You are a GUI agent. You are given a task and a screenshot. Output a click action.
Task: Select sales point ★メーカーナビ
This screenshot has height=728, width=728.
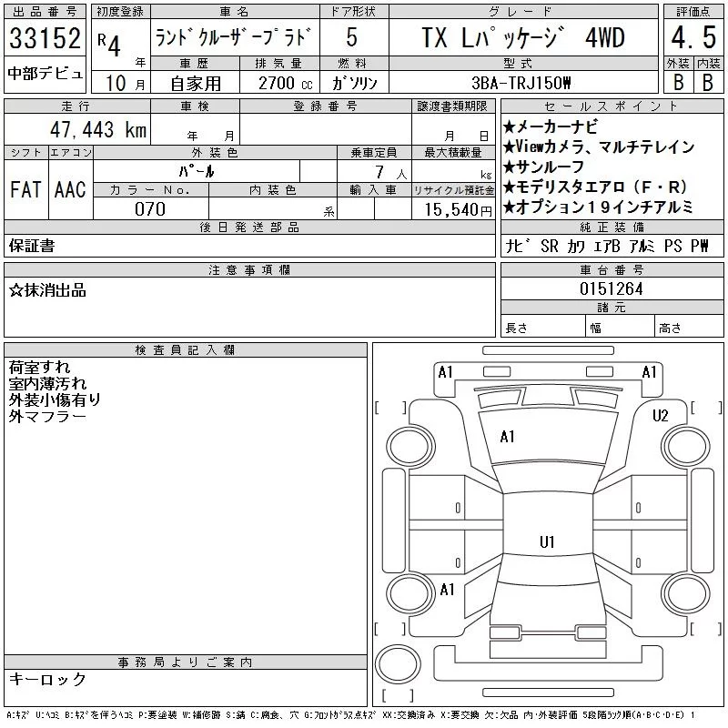(551, 126)
